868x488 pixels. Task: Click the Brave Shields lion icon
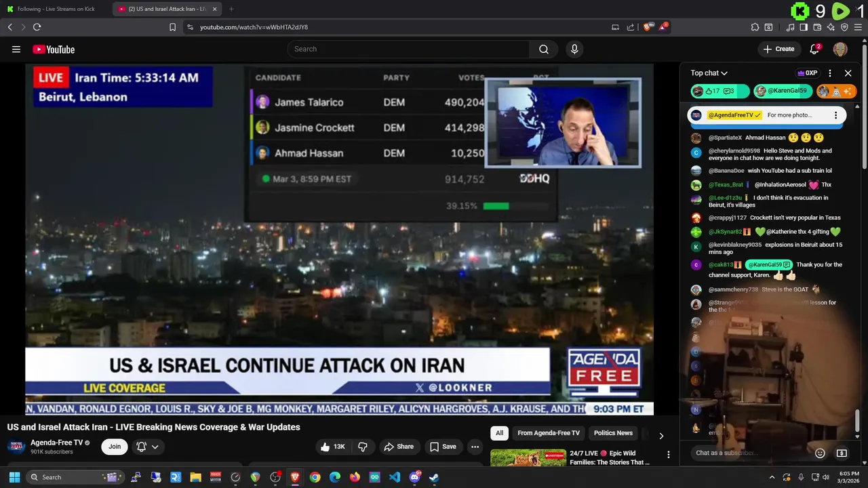648,27
